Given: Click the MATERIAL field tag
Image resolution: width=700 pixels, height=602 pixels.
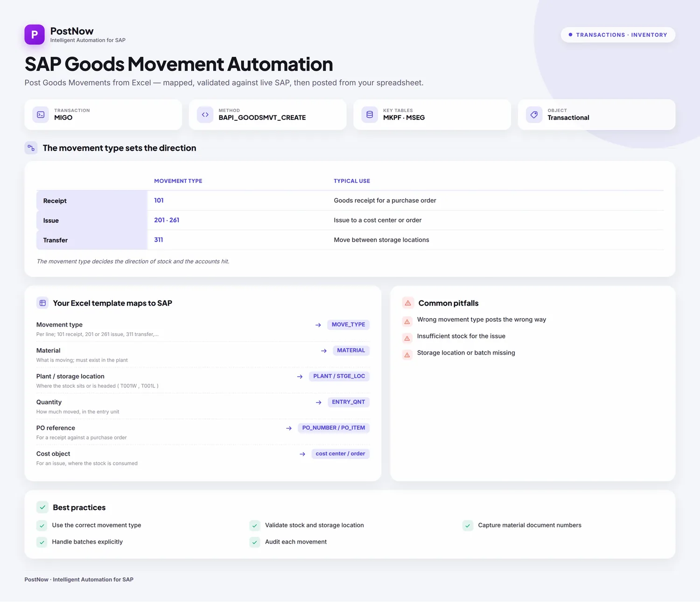Looking at the screenshot, I should (351, 350).
